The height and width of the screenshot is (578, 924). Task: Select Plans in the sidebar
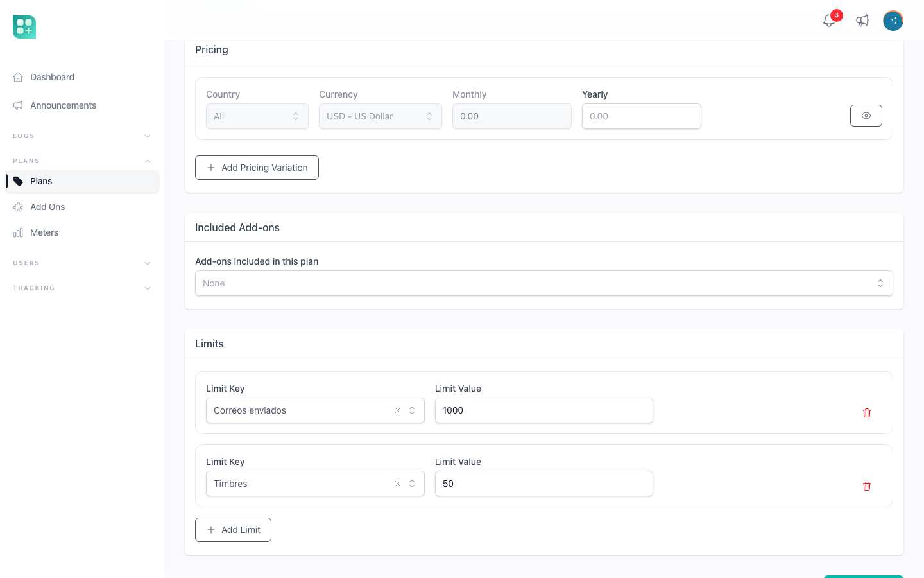coord(82,181)
